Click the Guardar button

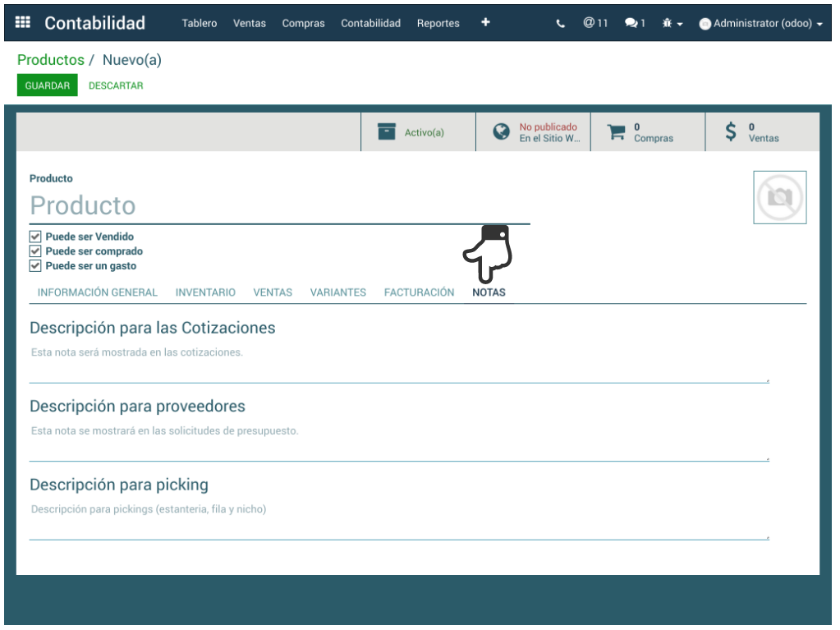tap(48, 85)
